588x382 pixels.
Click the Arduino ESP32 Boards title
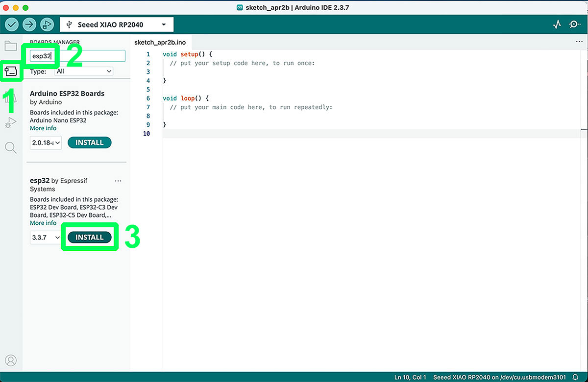(x=67, y=93)
